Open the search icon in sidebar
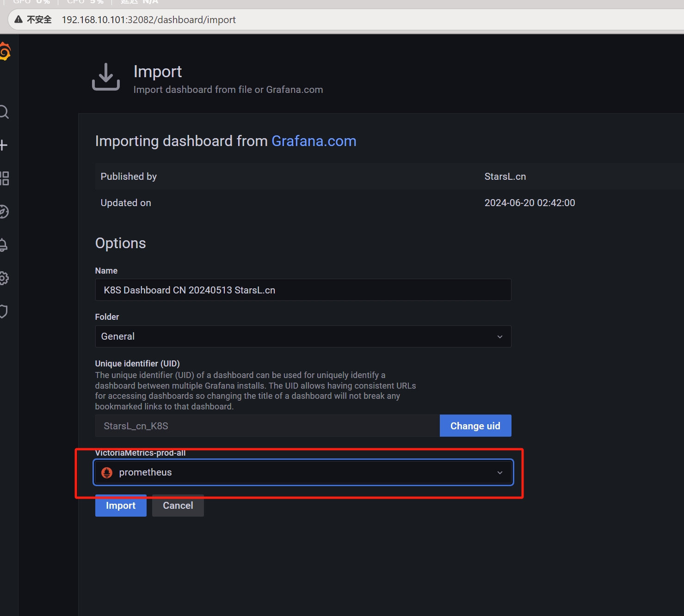This screenshot has width=684, height=616. [4, 112]
